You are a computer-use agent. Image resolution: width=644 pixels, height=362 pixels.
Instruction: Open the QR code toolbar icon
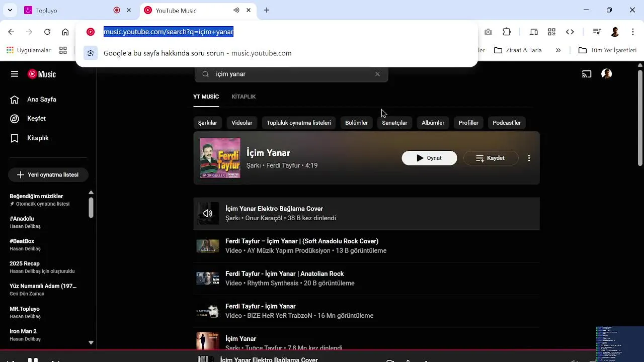552,32
